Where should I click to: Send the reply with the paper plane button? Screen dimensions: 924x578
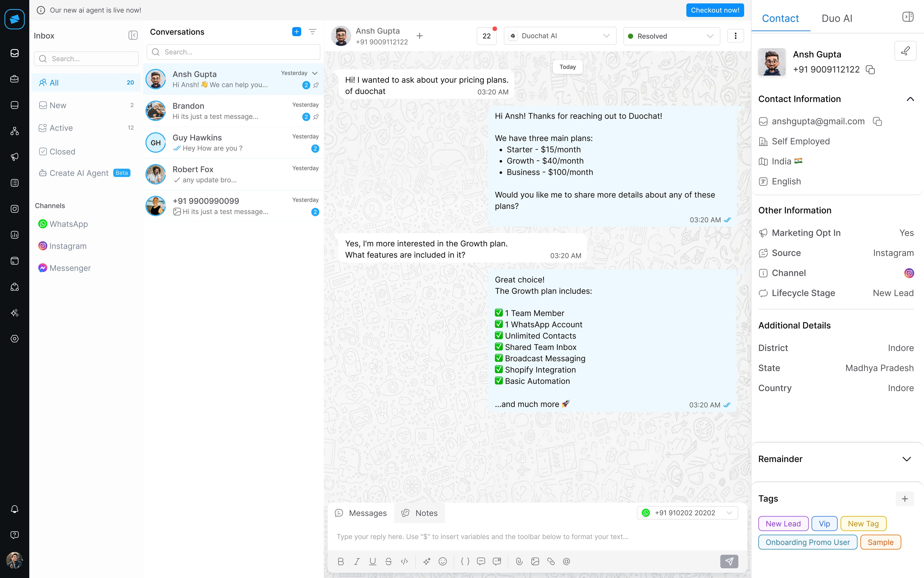point(729,561)
